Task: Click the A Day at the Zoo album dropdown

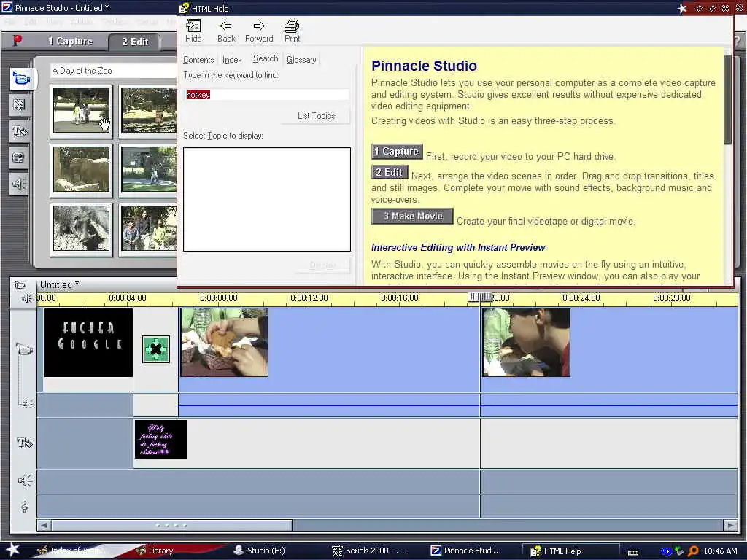Action: coord(113,71)
